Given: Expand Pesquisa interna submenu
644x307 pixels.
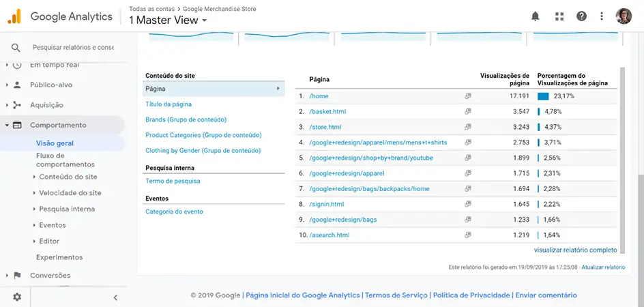Looking at the screenshot, I should [35, 209].
